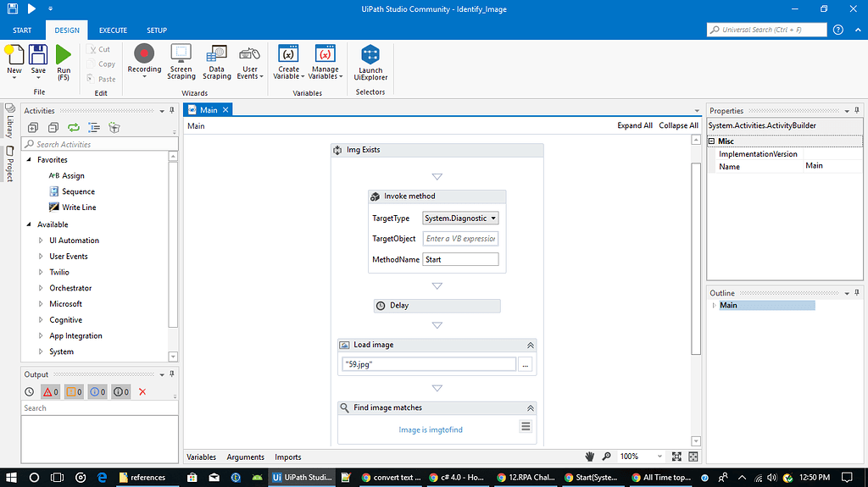Open the Screen Scraping wizard
The image size is (868, 487).
pos(181,62)
